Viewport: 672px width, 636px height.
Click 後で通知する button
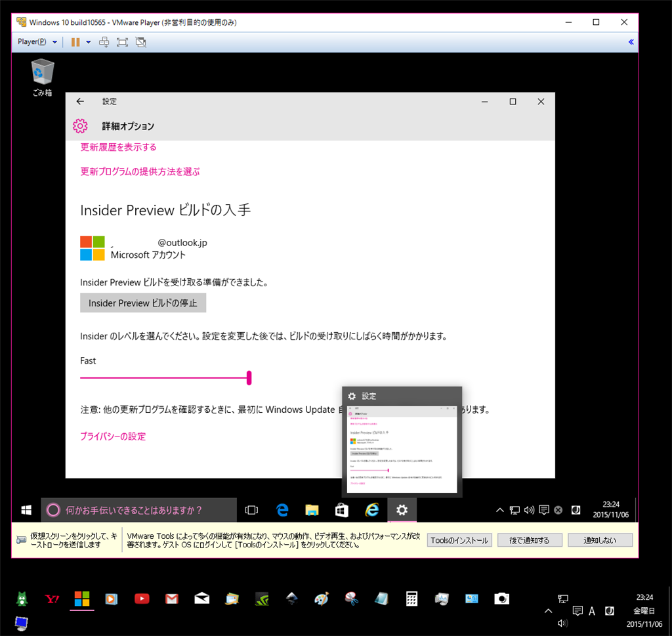coord(530,540)
